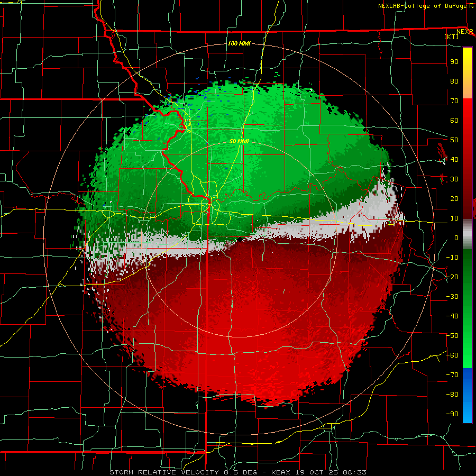Click the STORM RELATIVE VELOCITY caption text
The height and width of the screenshot is (476, 476).
[x=164, y=472]
